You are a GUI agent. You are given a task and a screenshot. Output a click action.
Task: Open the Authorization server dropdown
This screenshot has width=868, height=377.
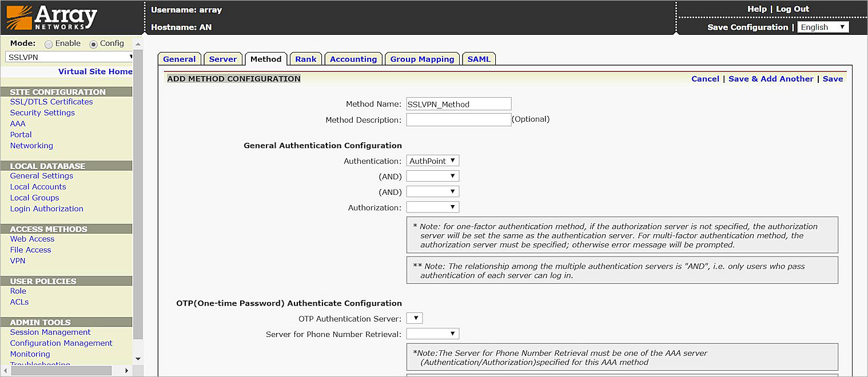pyautogui.click(x=432, y=207)
